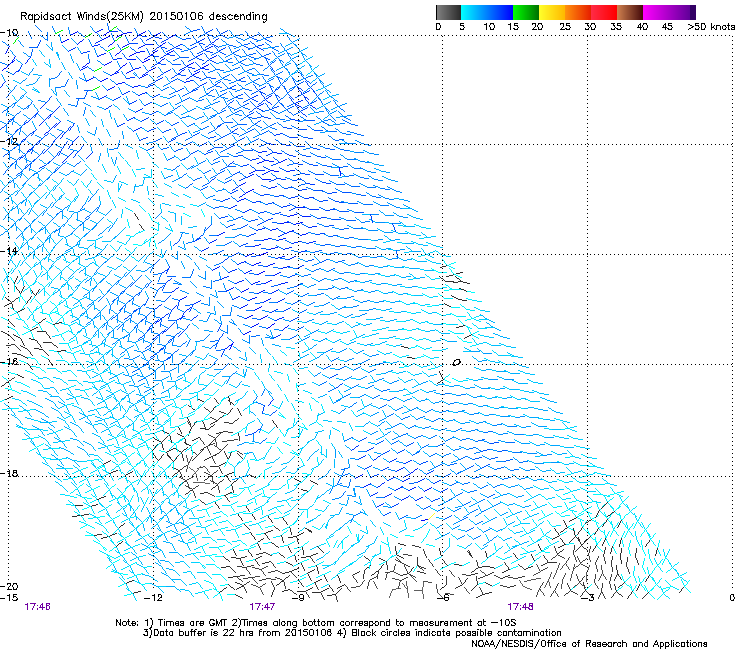Click the purple '17:46' time label
The image size is (740, 650).
coord(37,607)
